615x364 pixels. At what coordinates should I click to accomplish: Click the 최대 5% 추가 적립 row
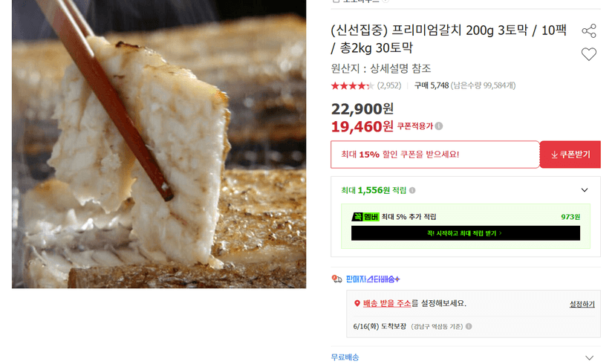pos(466,216)
